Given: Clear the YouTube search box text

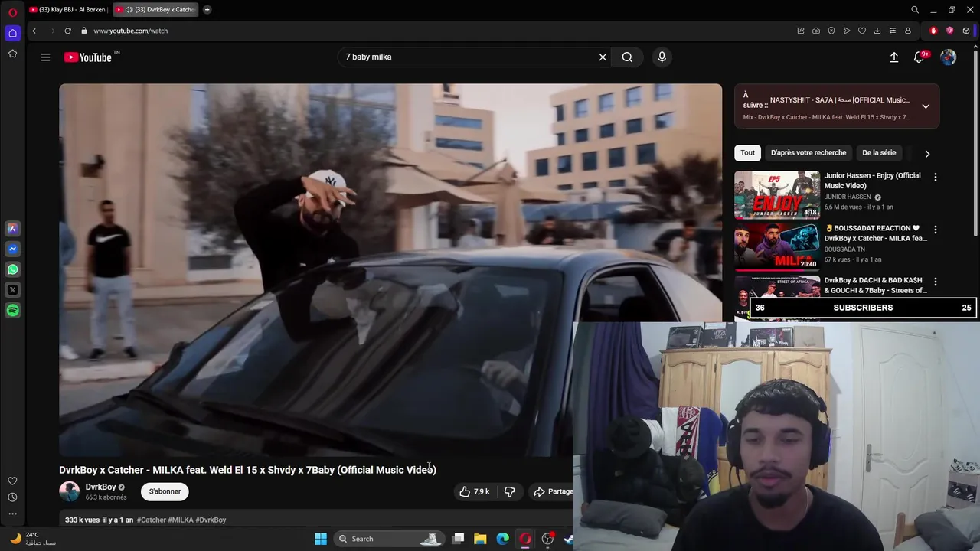Looking at the screenshot, I should (x=603, y=57).
